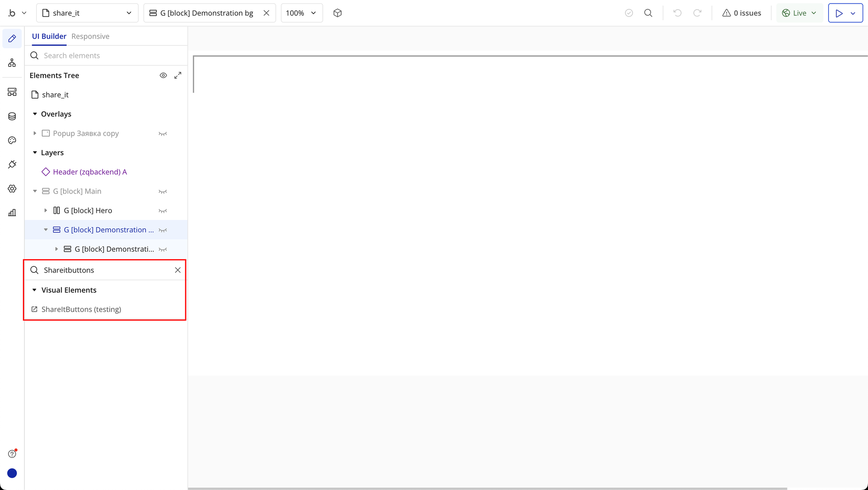Click the horizontal canvas scrollbar
Viewport: 868px width, 490px height.
[487, 488]
